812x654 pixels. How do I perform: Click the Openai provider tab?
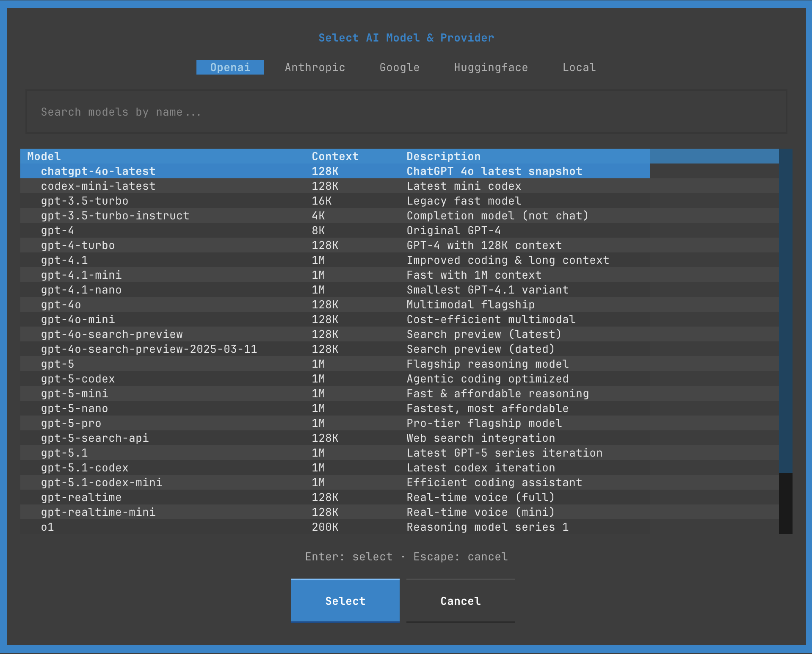230,67
